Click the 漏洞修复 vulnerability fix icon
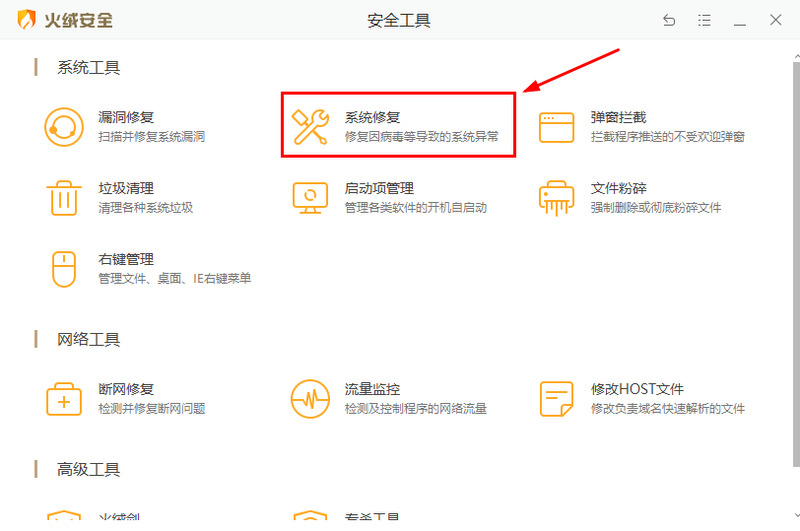 pos(64,127)
